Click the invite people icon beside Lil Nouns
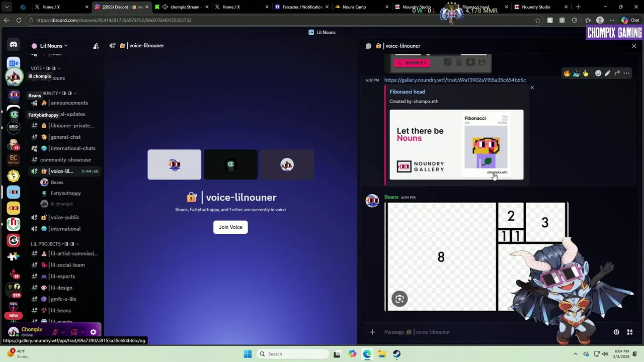644x362 pixels. pyautogui.click(x=96, y=46)
